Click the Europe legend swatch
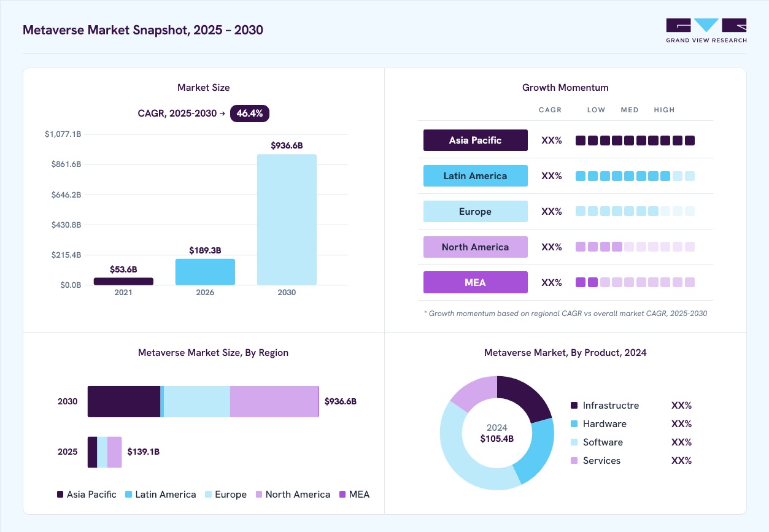Image resolution: width=769 pixels, height=532 pixels. (x=208, y=495)
